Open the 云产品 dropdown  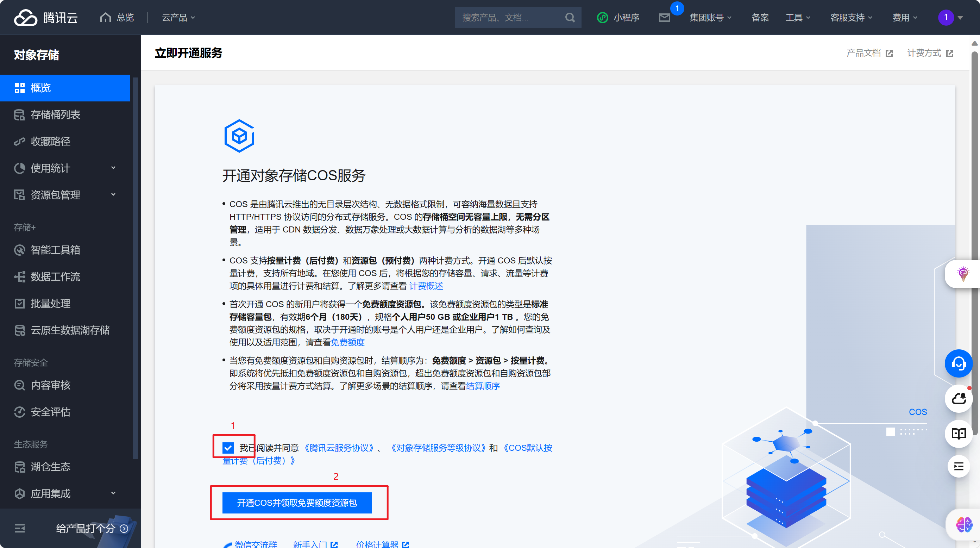pos(178,18)
